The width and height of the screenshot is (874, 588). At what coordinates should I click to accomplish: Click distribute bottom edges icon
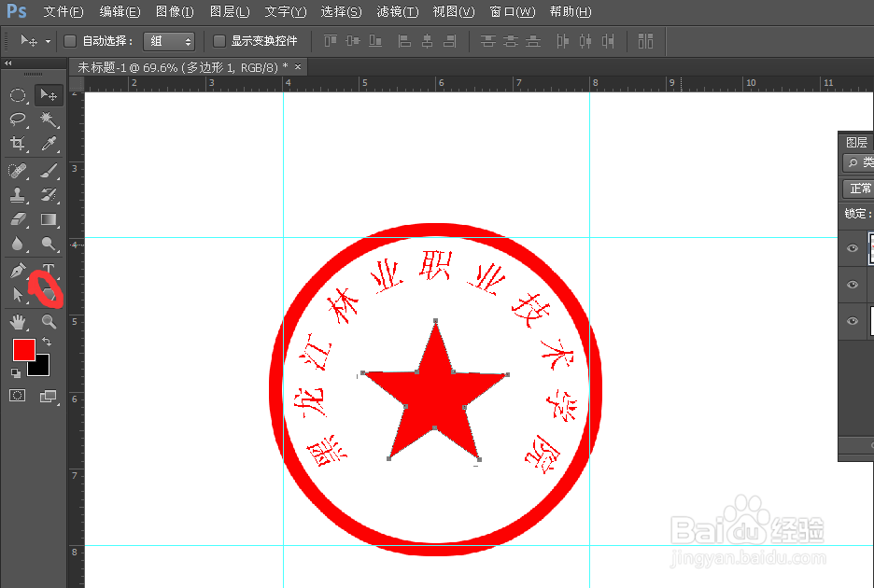pyautogui.click(x=533, y=41)
